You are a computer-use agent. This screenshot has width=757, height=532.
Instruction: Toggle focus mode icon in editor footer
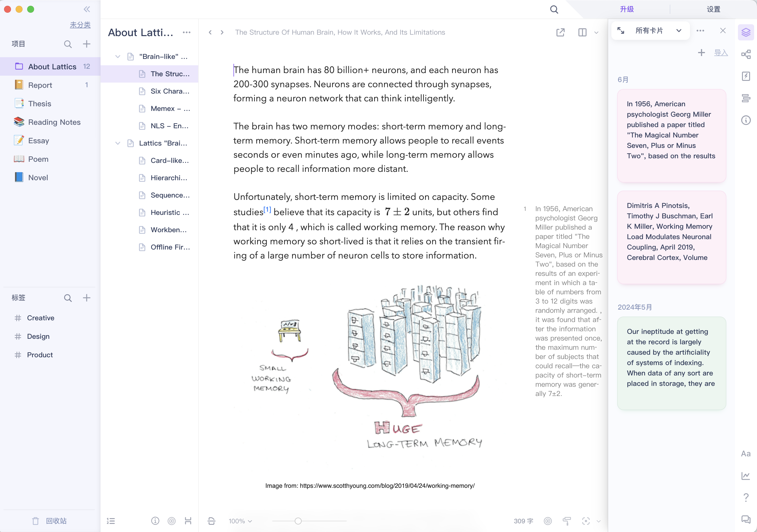point(586,521)
